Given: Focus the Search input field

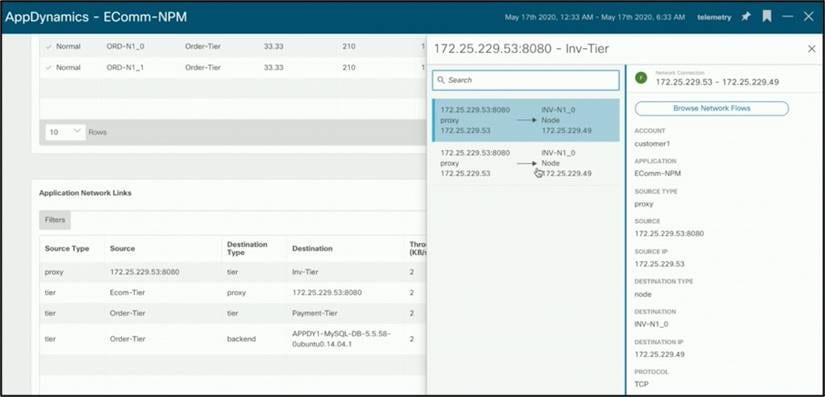Looking at the screenshot, I should (x=526, y=80).
